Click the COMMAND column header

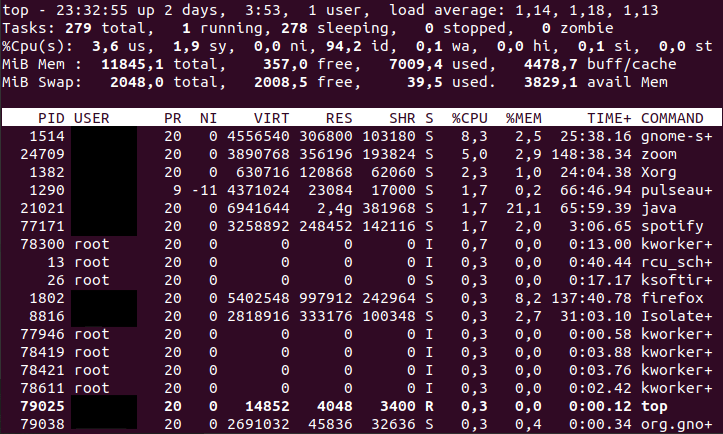click(x=672, y=119)
